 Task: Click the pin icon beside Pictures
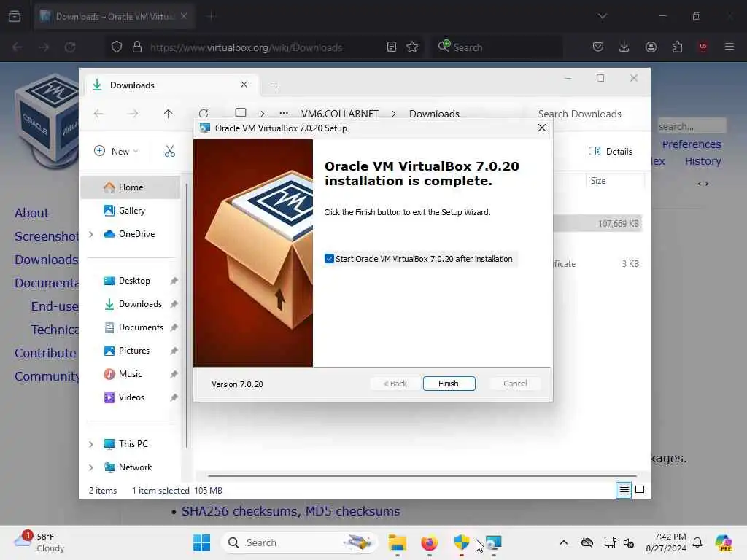coord(174,351)
